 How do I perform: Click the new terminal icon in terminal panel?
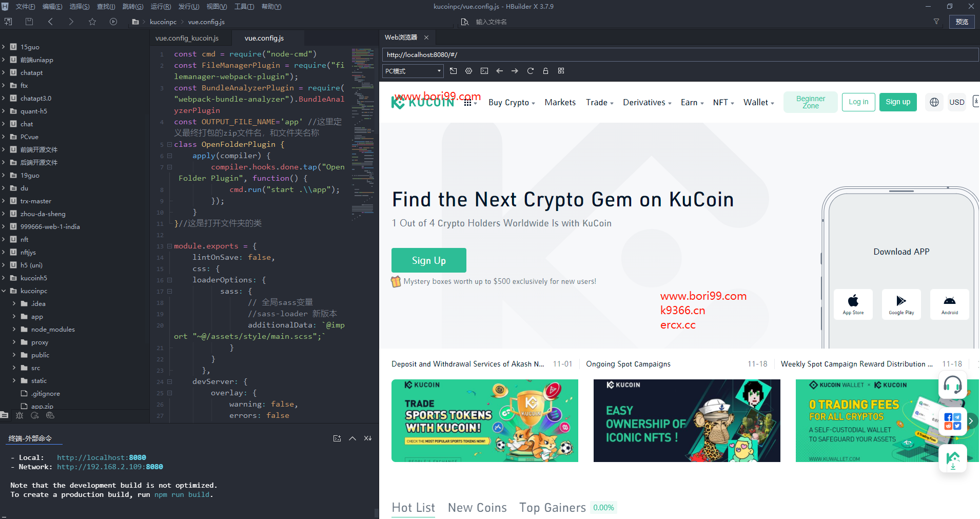click(337, 438)
